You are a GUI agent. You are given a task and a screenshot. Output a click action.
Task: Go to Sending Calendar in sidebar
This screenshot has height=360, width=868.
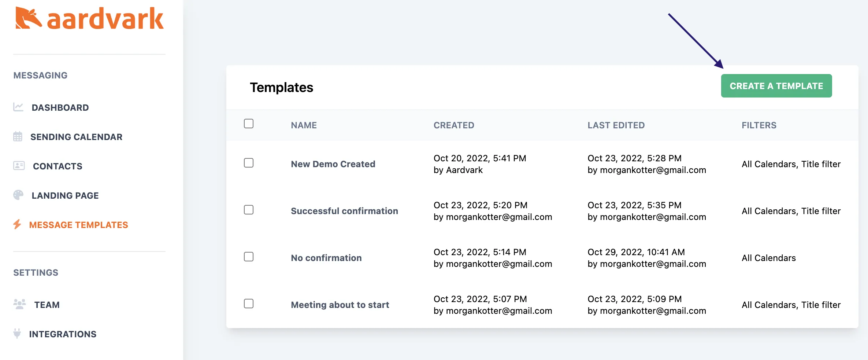pyautogui.click(x=76, y=137)
